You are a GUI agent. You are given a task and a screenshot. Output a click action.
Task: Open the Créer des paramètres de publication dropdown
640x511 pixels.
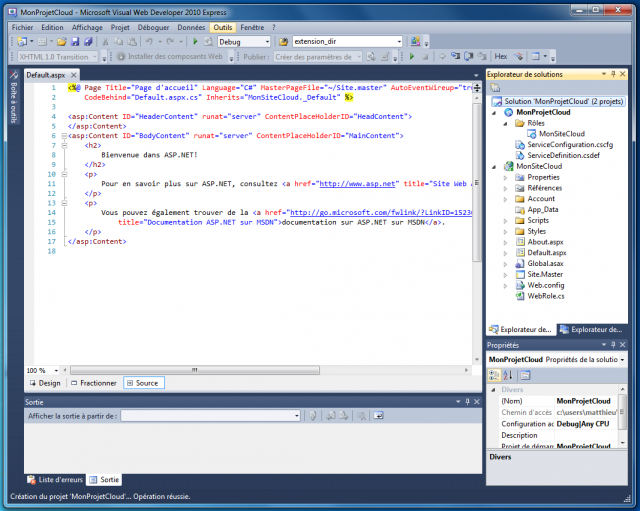click(x=359, y=57)
